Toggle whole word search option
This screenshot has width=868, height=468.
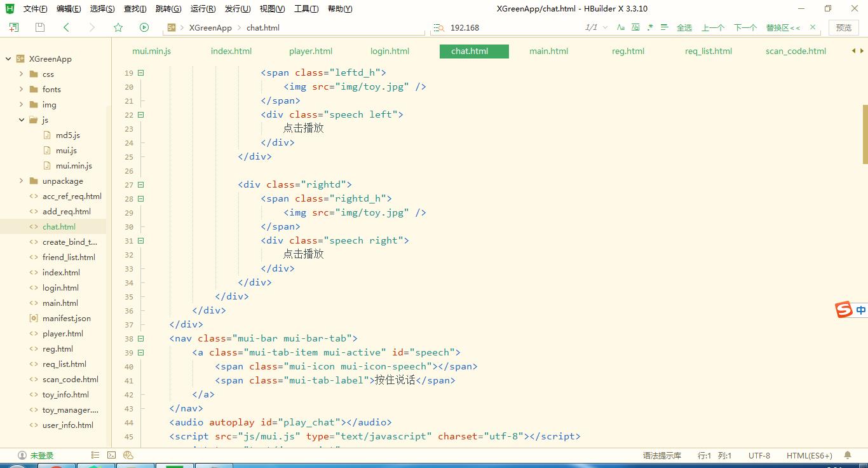tap(635, 27)
